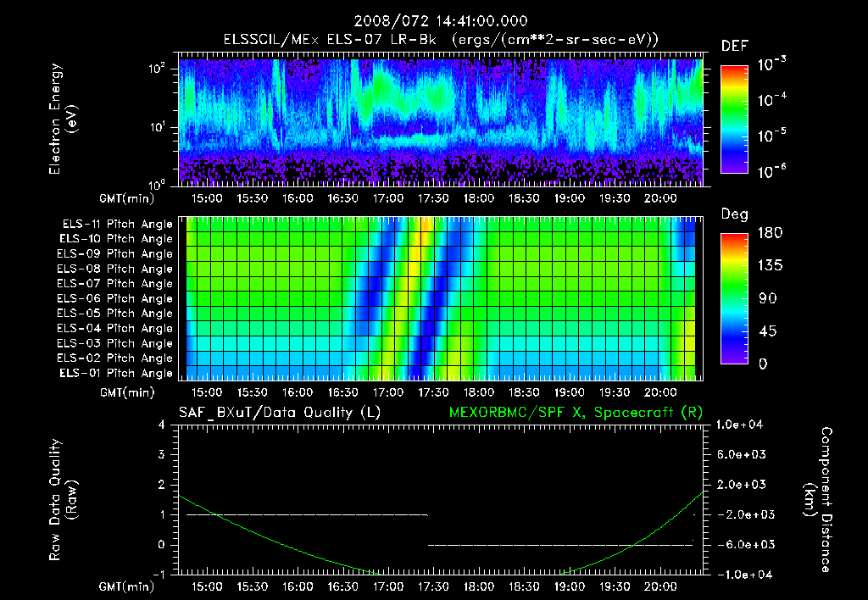The width and height of the screenshot is (868, 600).
Task: Click the ELS-08 Pitch Angle row label
Action: click(115, 269)
